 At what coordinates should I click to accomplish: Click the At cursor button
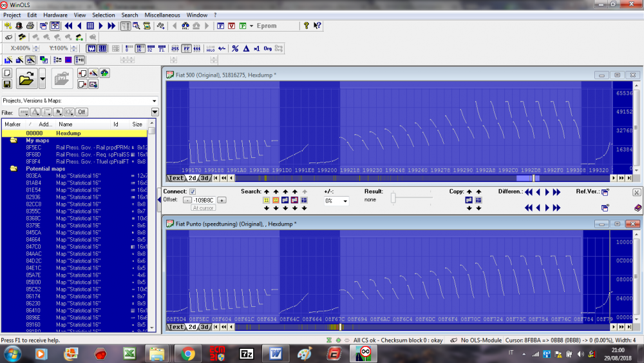pyautogui.click(x=203, y=208)
